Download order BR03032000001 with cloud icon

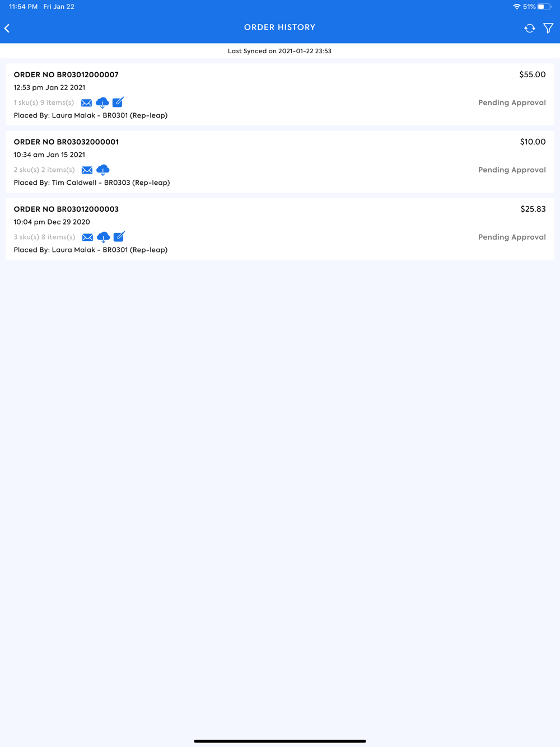(x=102, y=170)
